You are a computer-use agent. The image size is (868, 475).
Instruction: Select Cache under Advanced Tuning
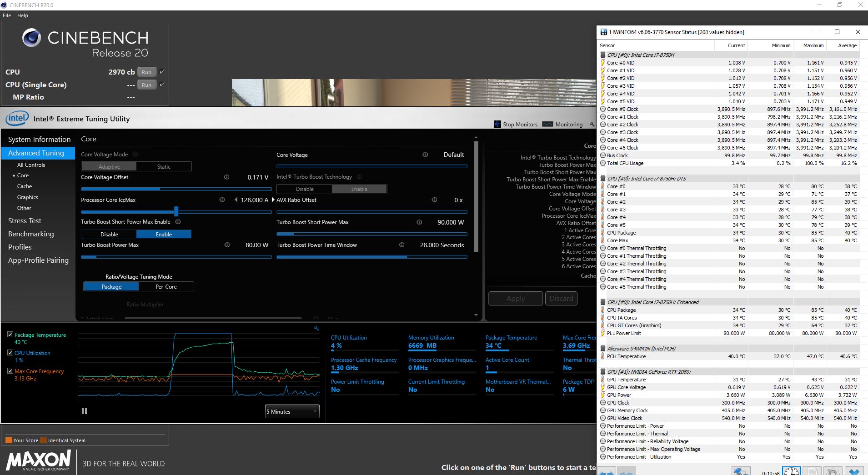click(x=25, y=186)
